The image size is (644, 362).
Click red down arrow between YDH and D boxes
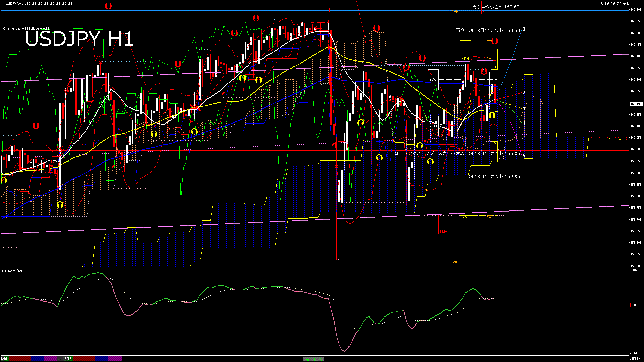coord(484,71)
